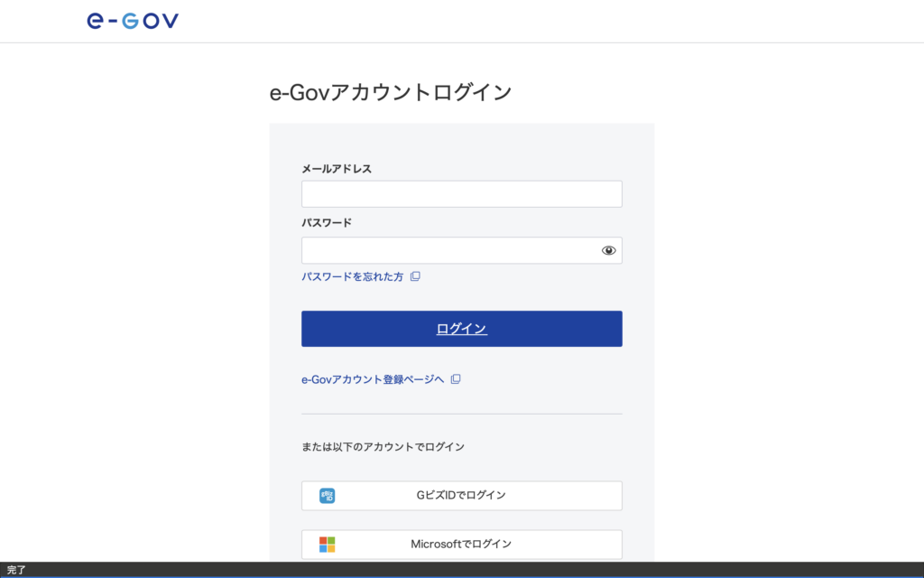Click the GビズID logo icon
This screenshot has height=578, width=924.
pyautogui.click(x=327, y=496)
